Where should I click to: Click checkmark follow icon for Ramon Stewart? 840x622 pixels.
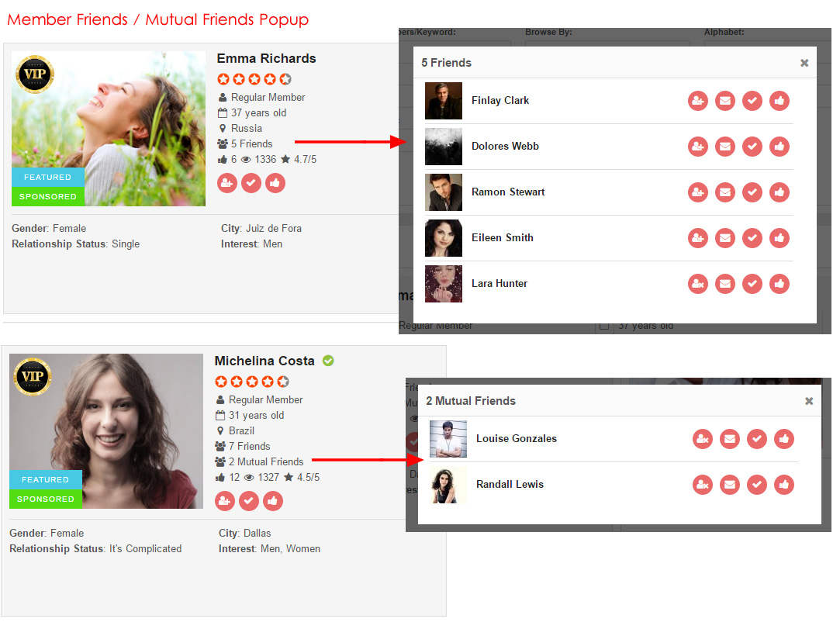click(752, 192)
